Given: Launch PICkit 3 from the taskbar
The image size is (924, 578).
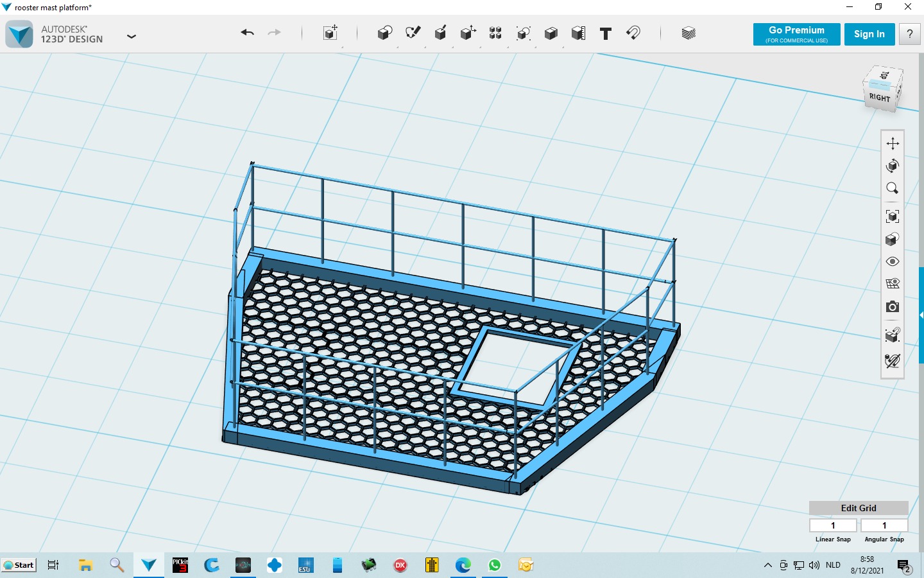Looking at the screenshot, I should (180, 565).
